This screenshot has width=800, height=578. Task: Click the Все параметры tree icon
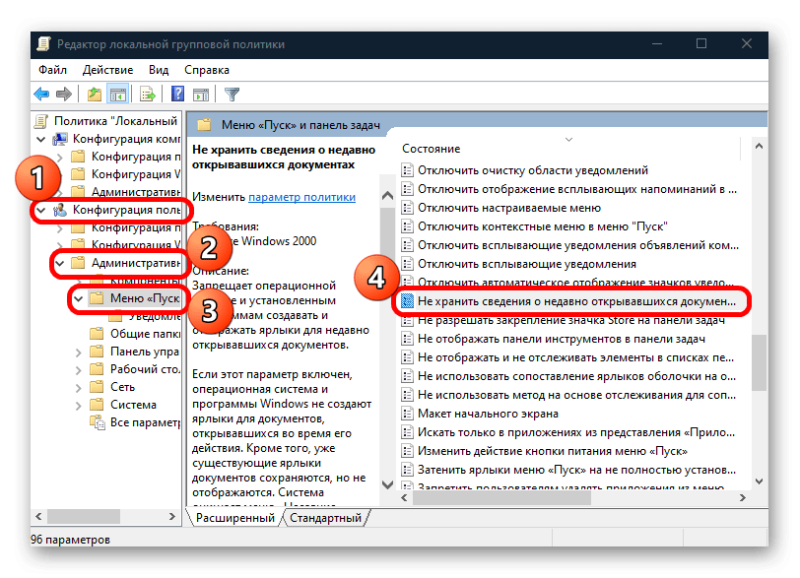[x=96, y=422]
